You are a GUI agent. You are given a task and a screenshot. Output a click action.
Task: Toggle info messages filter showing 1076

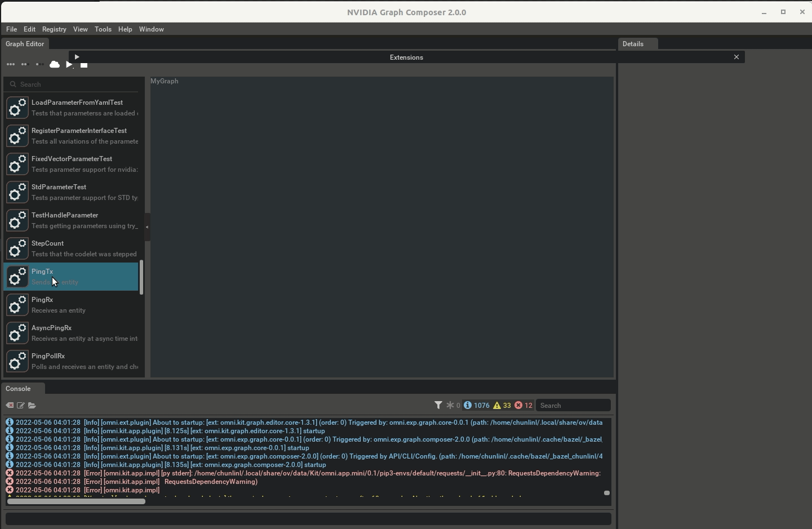pyautogui.click(x=477, y=406)
